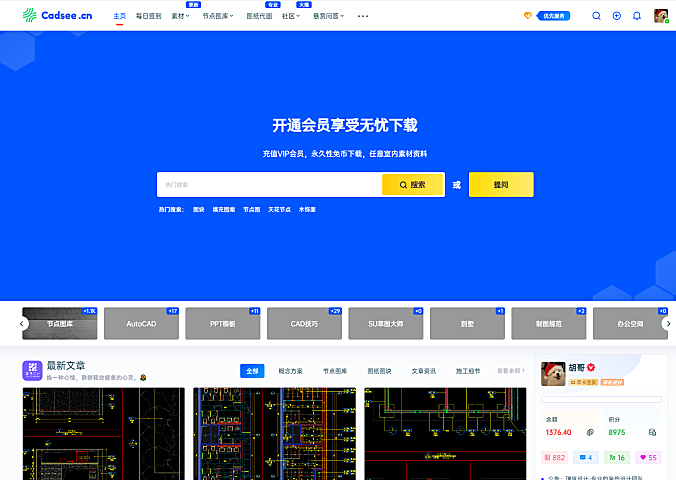Click the icon beside points 8975

point(652,432)
